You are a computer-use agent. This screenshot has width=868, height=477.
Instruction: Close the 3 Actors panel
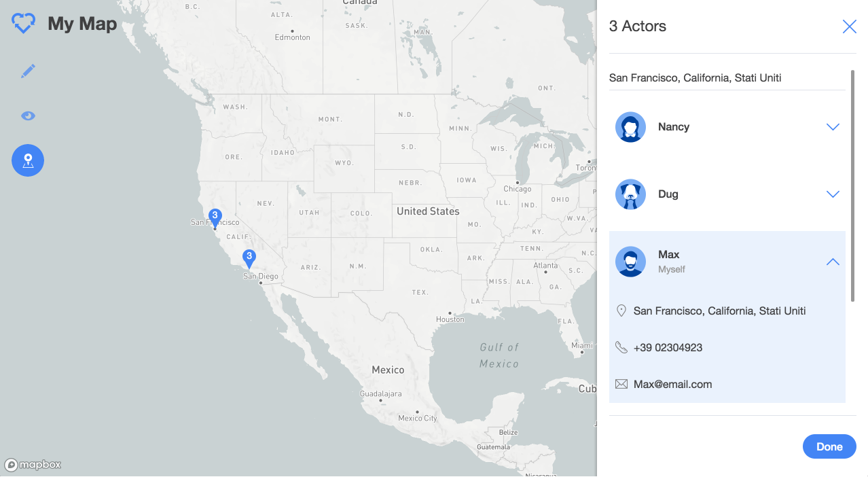tap(849, 26)
